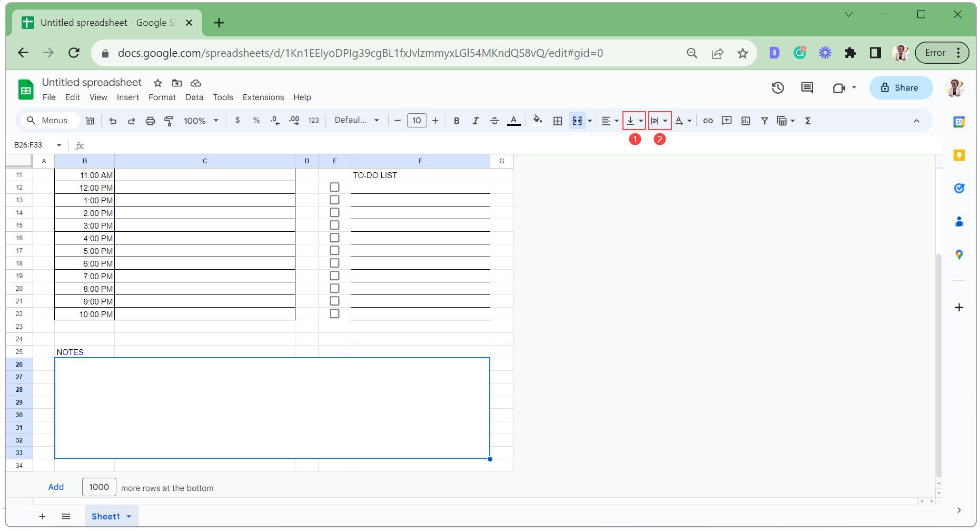Open the fill color picker
The image size is (980, 531).
pyautogui.click(x=538, y=120)
